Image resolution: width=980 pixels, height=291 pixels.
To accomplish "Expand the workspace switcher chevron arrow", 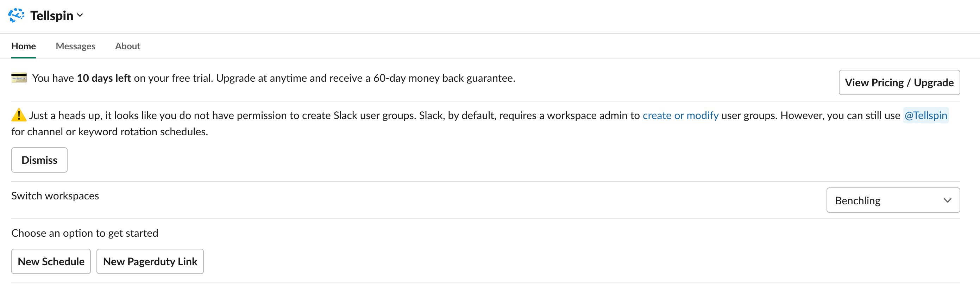I will (947, 200).
